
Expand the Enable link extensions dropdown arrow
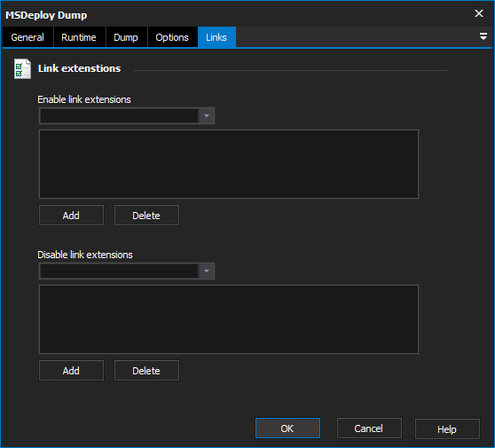(x=207, y=115)
